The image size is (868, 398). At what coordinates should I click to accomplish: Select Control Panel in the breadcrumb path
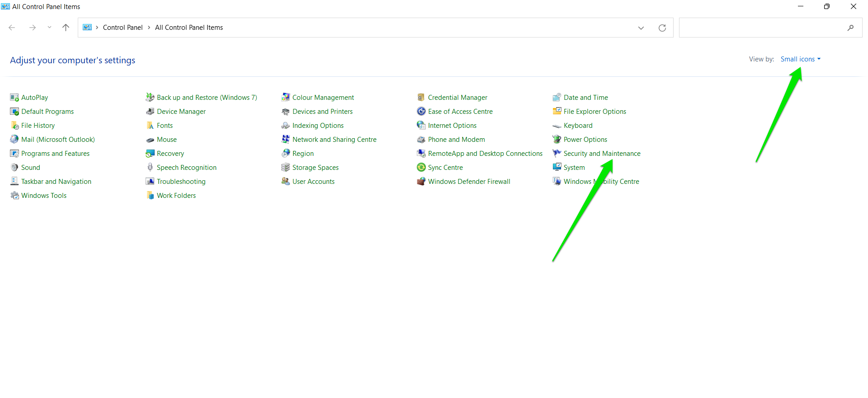click(123, 28)
